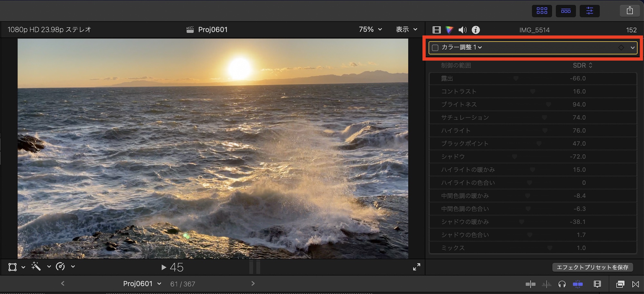Screen dimensions: 644x294
Task: Click エフェクトプリセットを保存 button
Action: coord(592,267)
